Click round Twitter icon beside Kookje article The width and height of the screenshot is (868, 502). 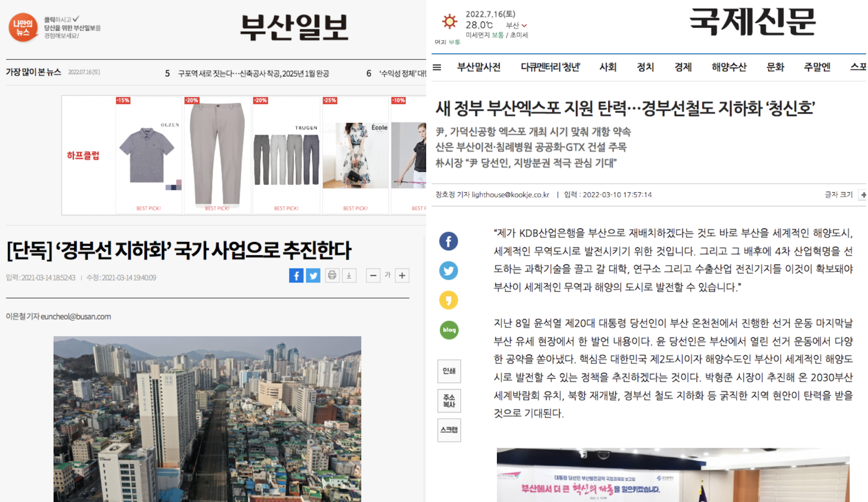pos(449,271)
